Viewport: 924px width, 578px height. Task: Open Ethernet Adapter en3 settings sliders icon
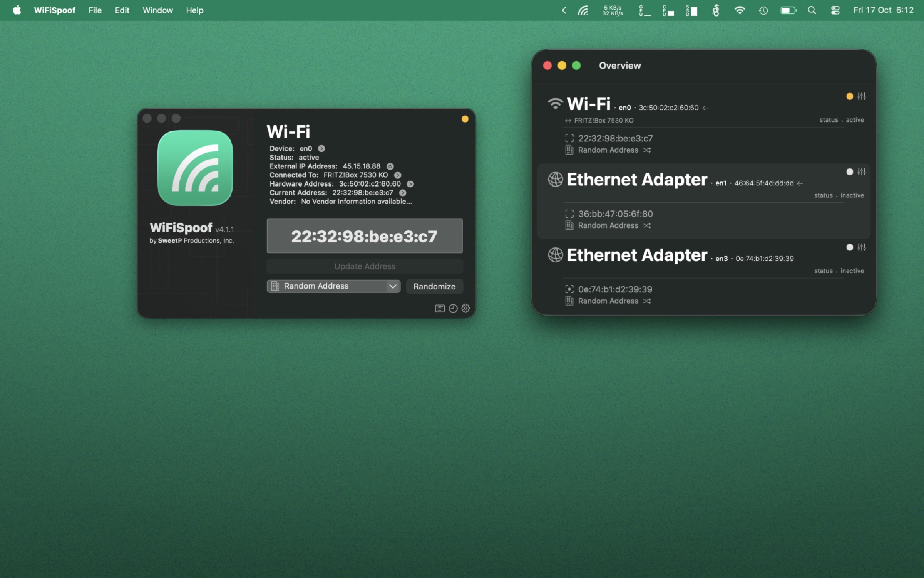click(x=862, y=247)
